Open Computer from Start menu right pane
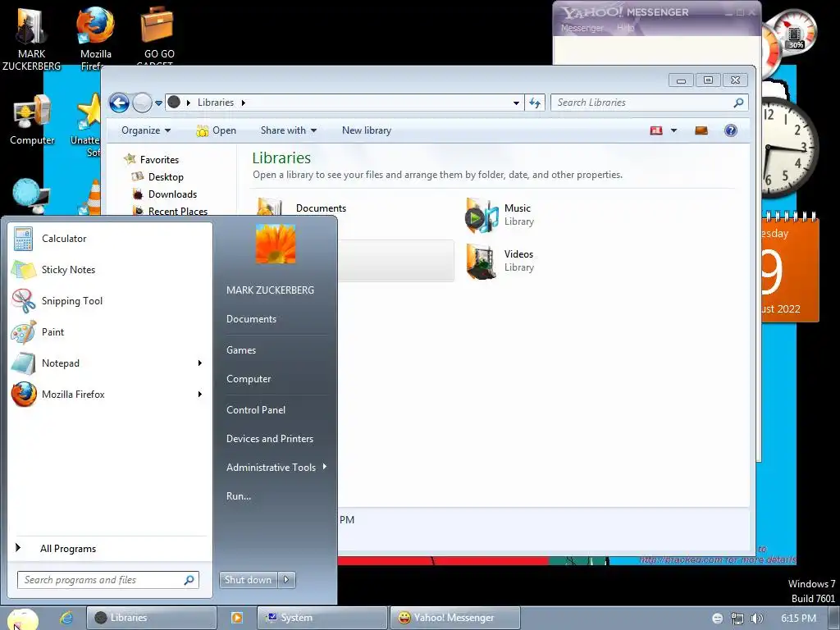840x630 pixels. pyautogui.click(x=249, y=379)
